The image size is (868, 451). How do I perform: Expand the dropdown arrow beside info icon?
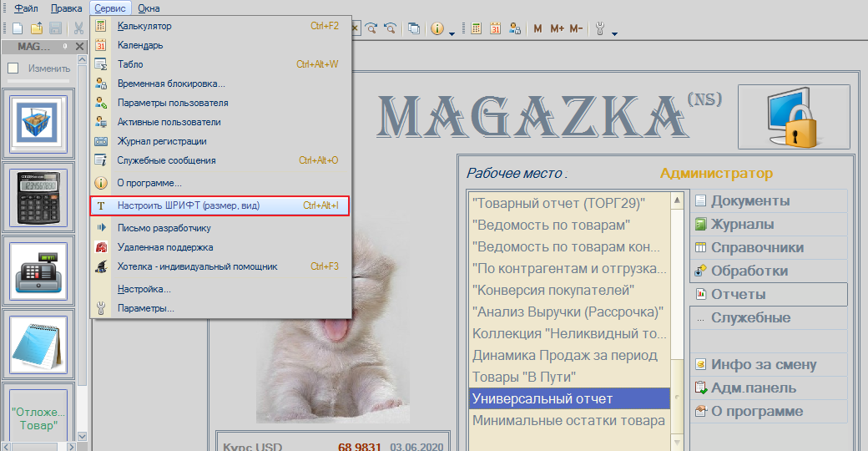pyautogui.click(x=452, y=33)
